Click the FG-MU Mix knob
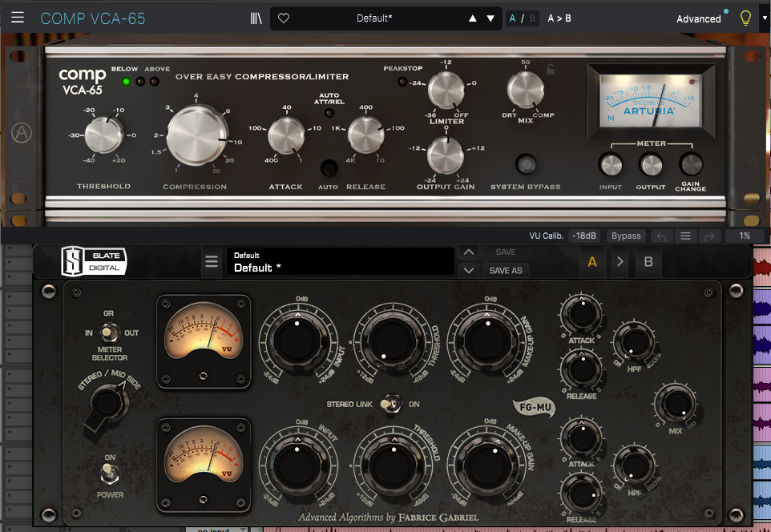 click(677, 404)
